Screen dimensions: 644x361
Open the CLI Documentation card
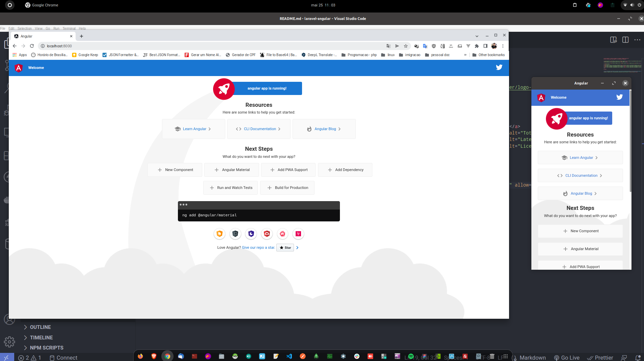(x=259, y=129)
